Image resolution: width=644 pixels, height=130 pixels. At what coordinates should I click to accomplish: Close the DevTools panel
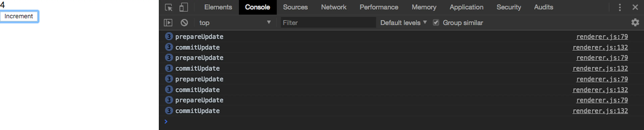(635, 7)
